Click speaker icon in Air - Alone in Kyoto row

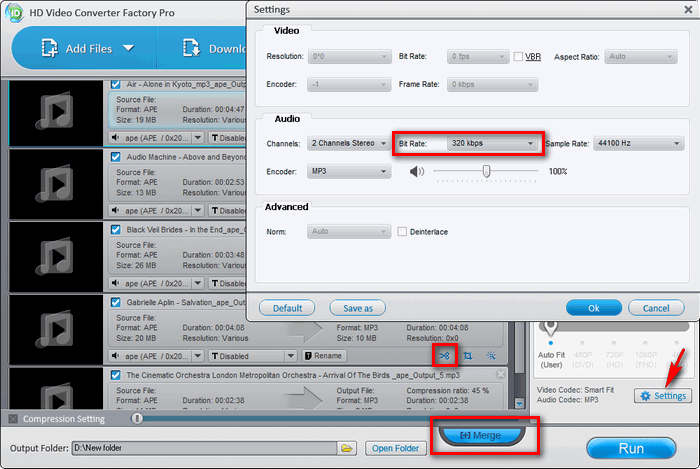tap(116, 137)
